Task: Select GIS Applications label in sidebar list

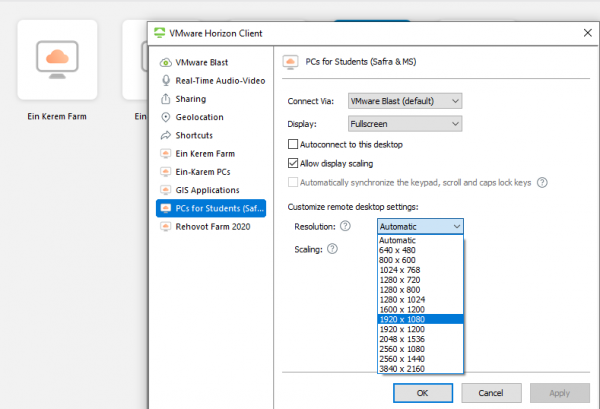Action: point(207,190)
